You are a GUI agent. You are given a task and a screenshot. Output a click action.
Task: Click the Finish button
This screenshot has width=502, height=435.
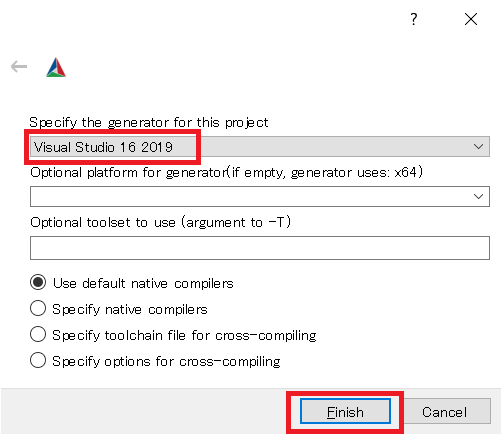(345, 411)
